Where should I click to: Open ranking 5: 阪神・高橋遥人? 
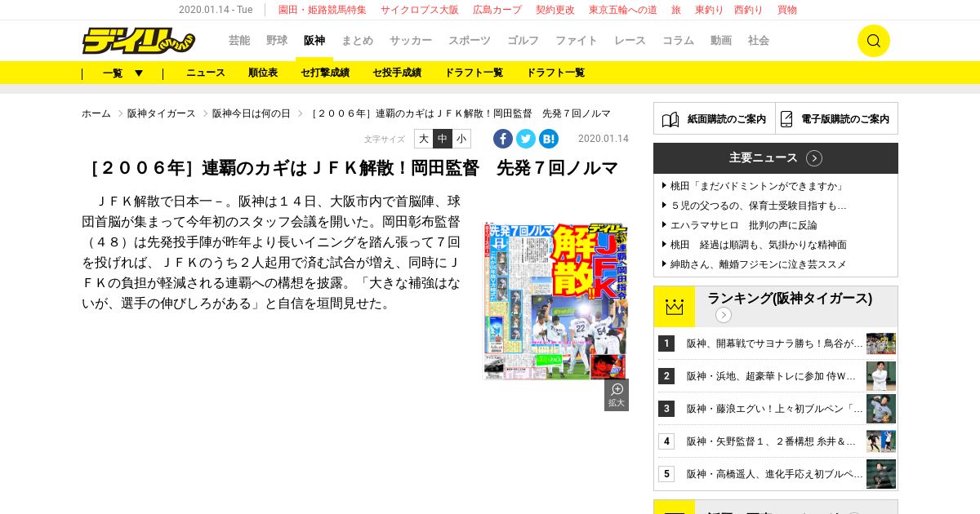(774, 474)
